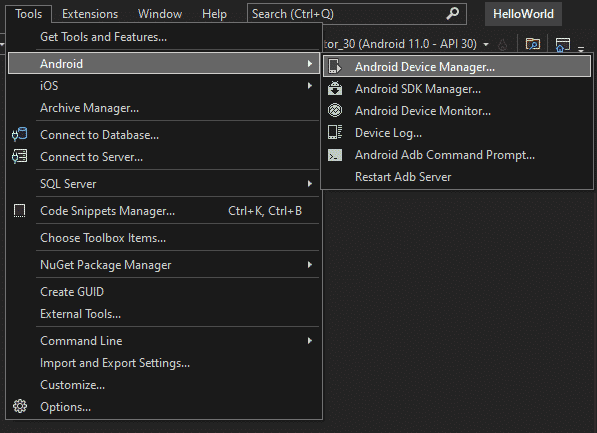
Task: Click the Connect to Database plug icon
Action: pyautogui.click(x=19, y=134)
